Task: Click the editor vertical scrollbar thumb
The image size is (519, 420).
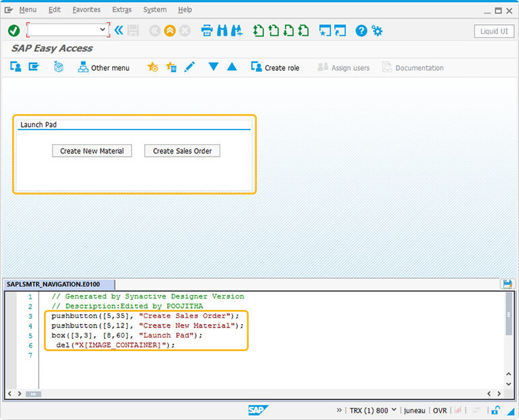Action: (509, 314)
